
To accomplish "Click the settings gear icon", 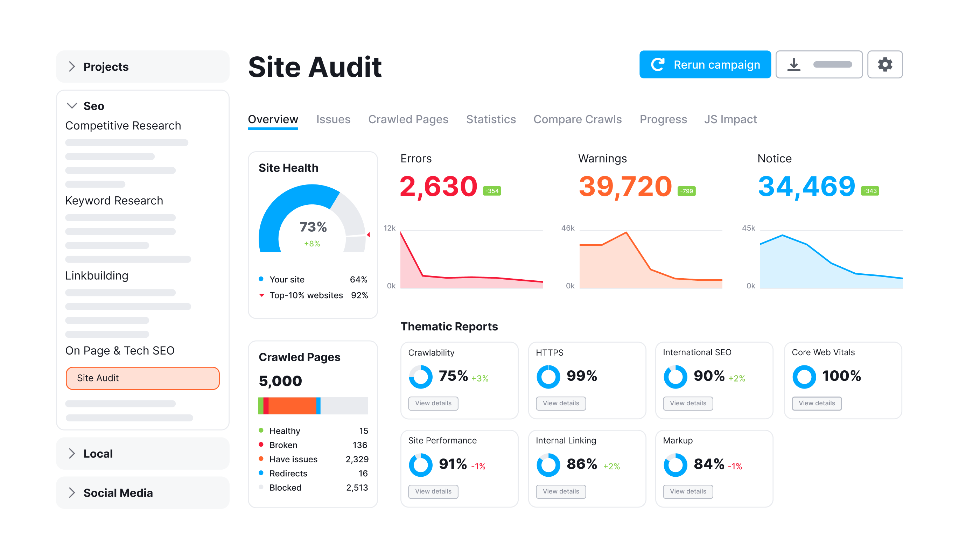I will click(x=885, y=64).
